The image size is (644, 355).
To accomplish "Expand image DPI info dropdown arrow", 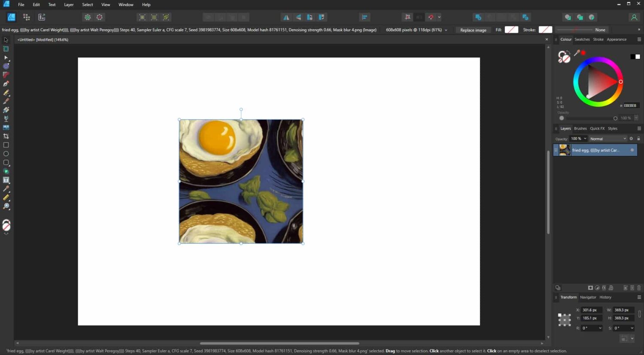I will (x=446, y=30).
